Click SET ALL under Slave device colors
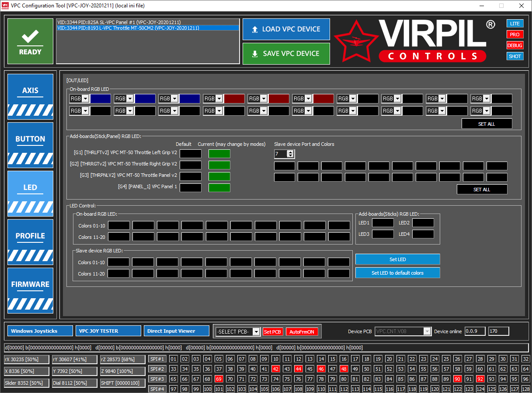 click(x=482, y=190)
